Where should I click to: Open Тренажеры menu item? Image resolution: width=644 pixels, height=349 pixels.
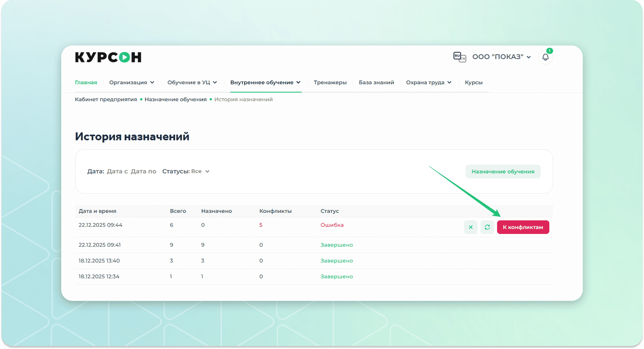pyautogui.click(x=330, y=82)
